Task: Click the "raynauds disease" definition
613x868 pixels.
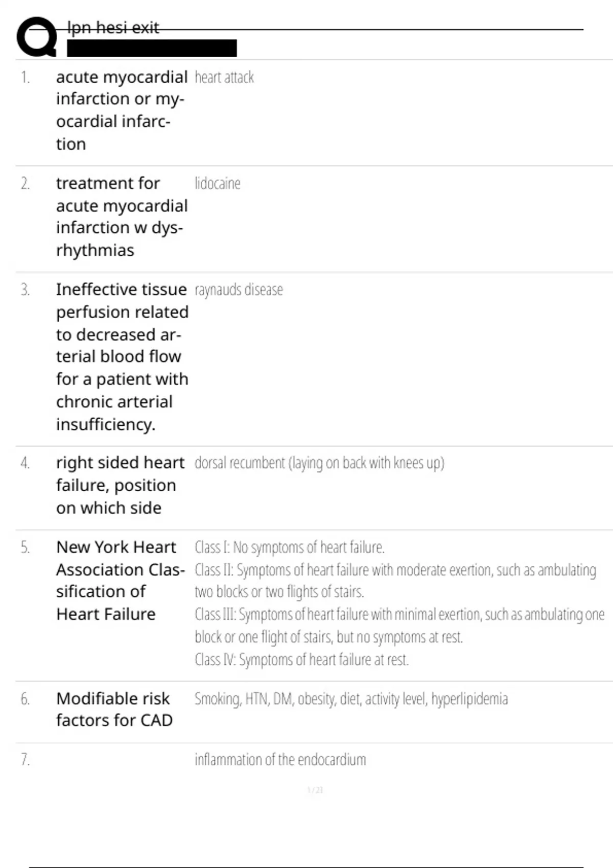Action: click(x=239, y=290)
